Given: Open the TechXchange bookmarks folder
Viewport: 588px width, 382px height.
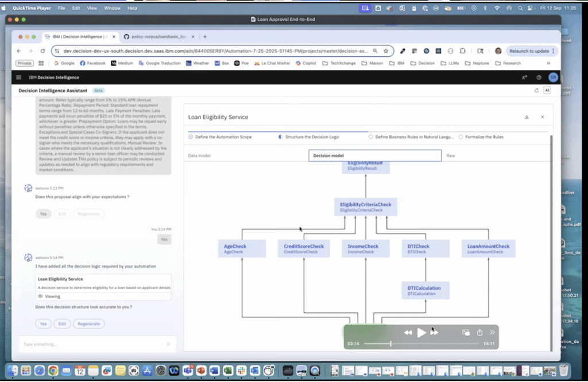Looking at the screenshot, I should click(339, 63).
